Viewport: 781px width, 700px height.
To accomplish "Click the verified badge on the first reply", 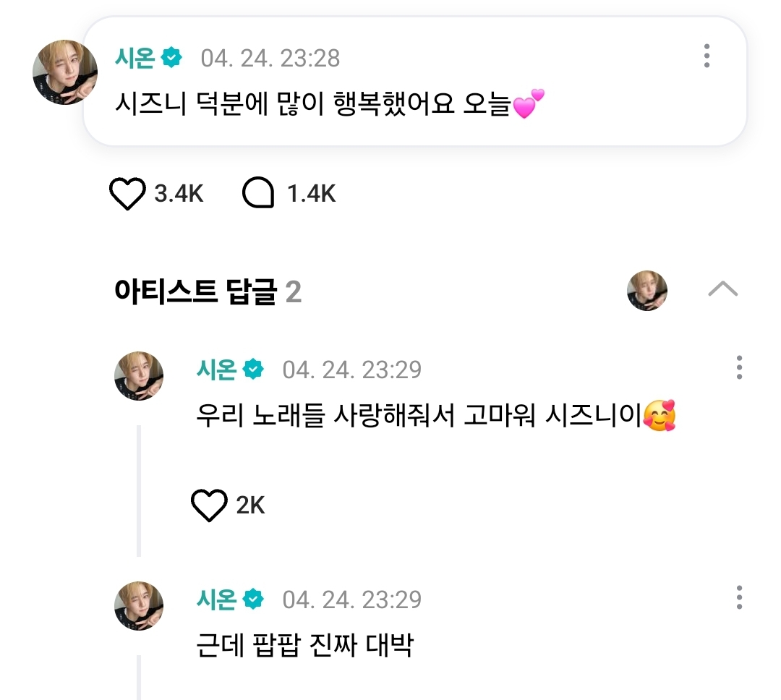I will click(x=253, y=370).
